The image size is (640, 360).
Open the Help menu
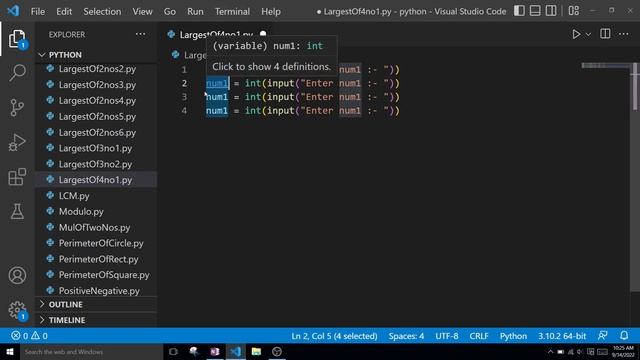click(271, 11)
